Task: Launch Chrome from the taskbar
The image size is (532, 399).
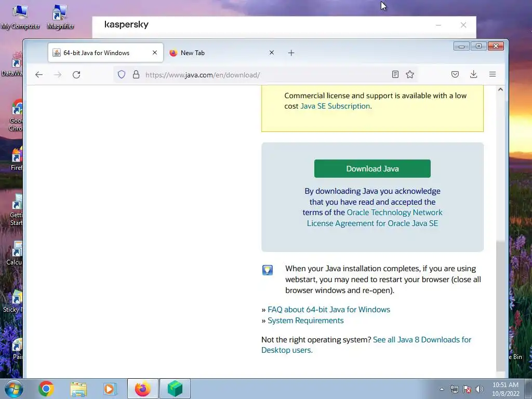Action: (x=46, y=389)
